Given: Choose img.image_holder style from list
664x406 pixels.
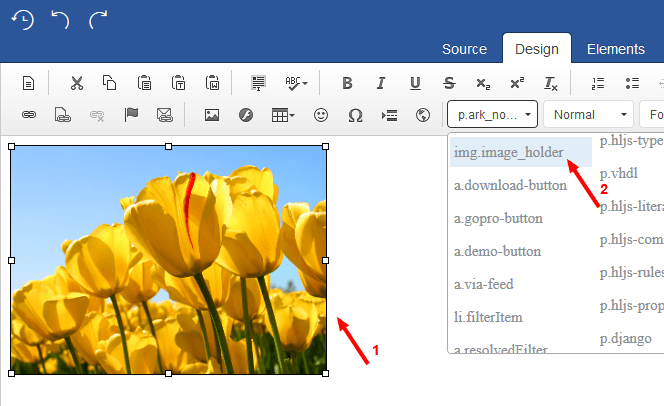Looking at the screenshot, I should point(508,152).
